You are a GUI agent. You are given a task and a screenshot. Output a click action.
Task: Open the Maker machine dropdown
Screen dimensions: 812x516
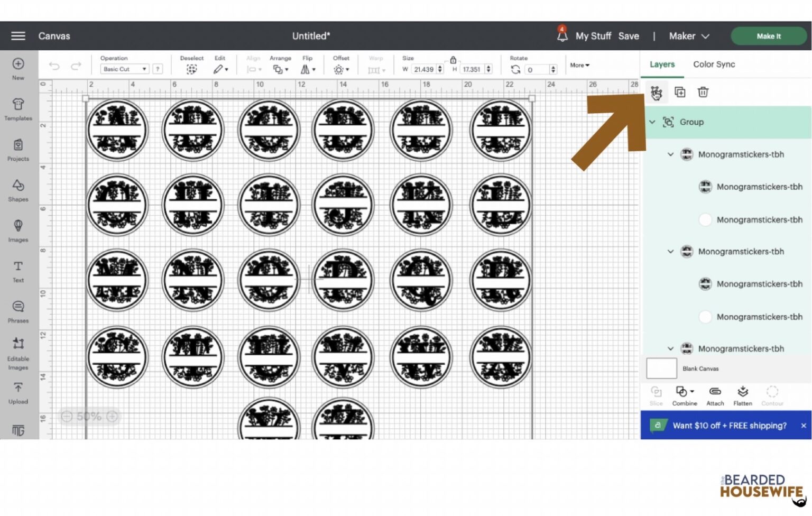pos(688,36)
